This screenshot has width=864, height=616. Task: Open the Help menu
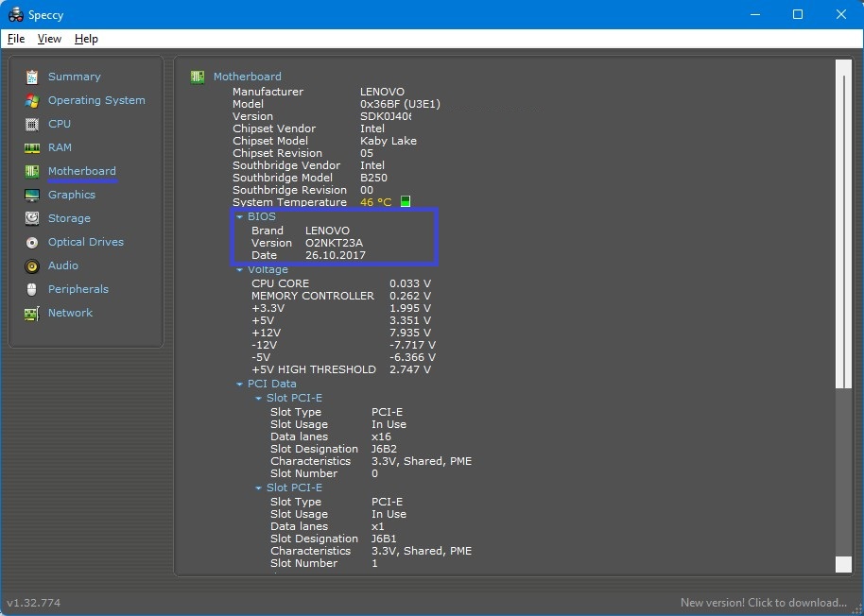point(86,39)
